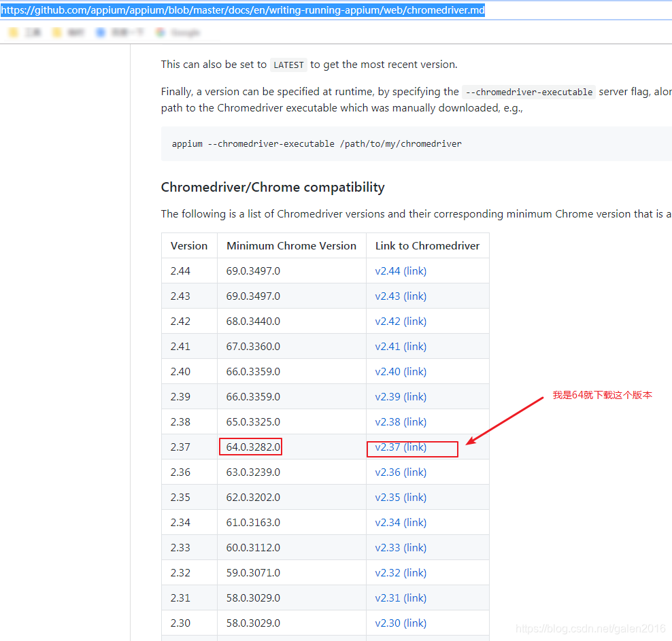The width and height of the screenshot is (672, 641).
Task: Open the v2.30 (link) Chromedriver download
Action: [401, 623]
